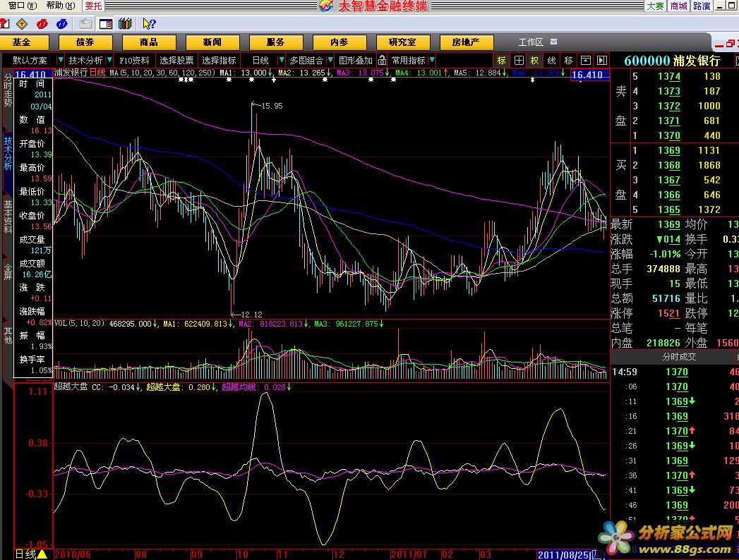Click the padlock icon beside 图形叠加

(x=382, y=60)
